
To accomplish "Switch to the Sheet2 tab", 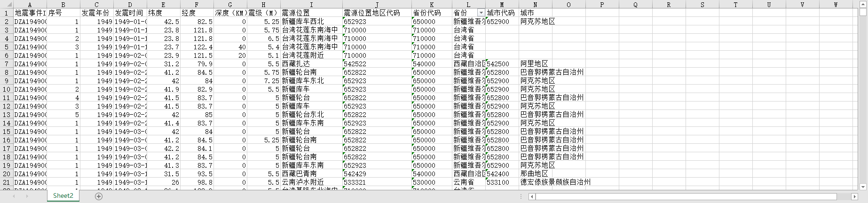I will (x=63, y=196).
